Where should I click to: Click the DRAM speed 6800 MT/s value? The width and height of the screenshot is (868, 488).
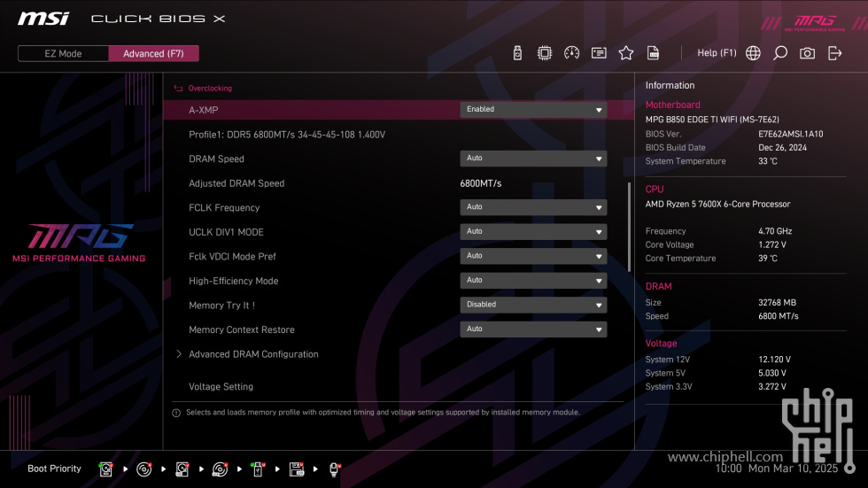779,316
